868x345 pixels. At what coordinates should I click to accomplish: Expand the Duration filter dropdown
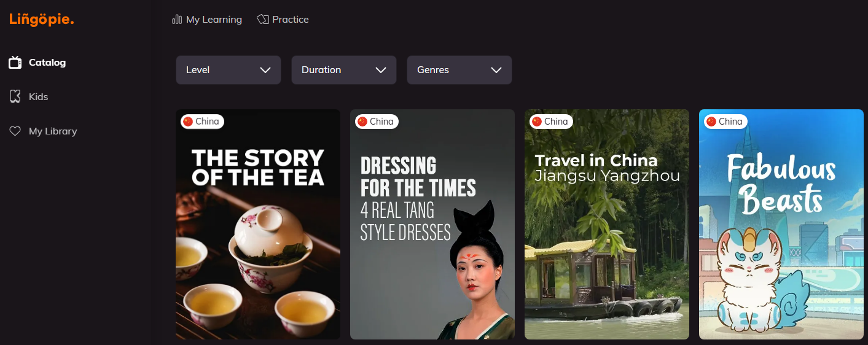click(x=343, y=70)
